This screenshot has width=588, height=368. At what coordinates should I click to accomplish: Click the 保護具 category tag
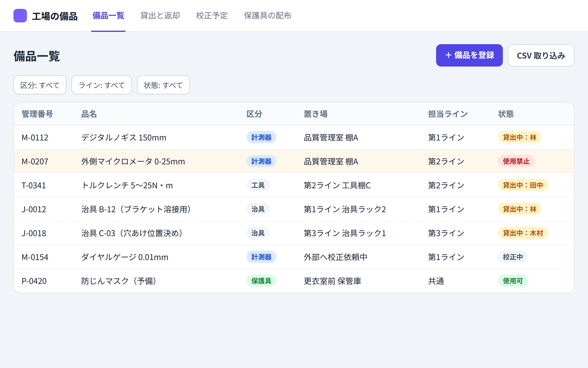coord(261,281)
